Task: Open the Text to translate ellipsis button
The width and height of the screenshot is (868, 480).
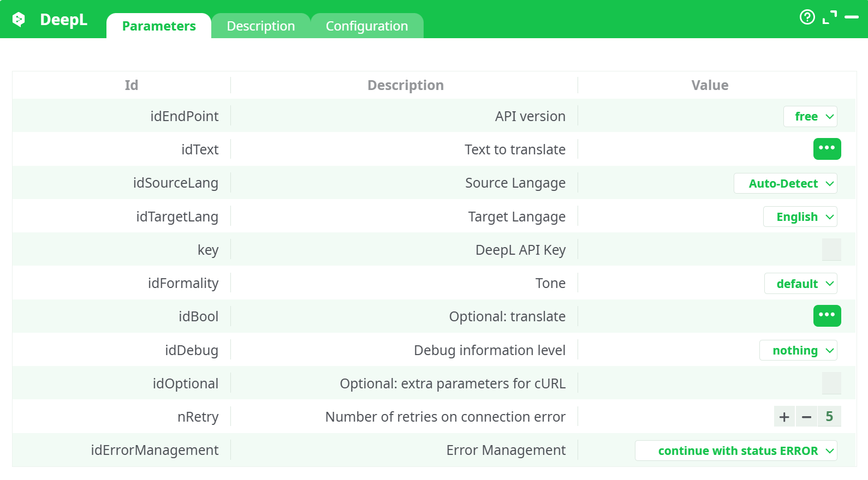Action: (827, 149)
